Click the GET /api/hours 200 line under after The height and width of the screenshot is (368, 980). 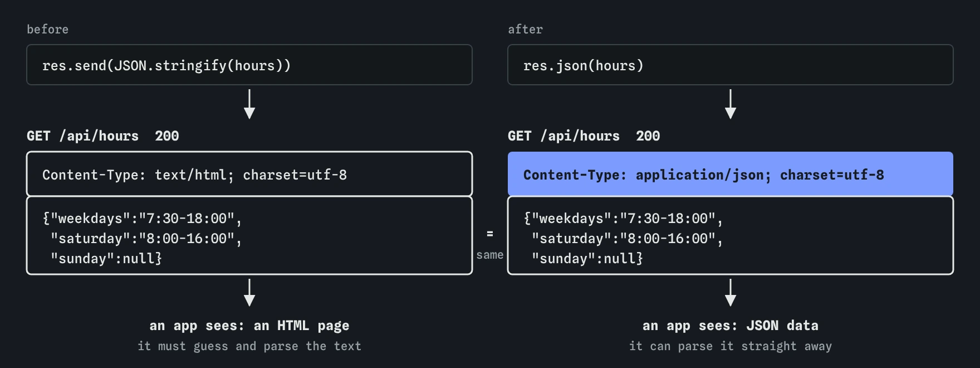pos(584,136)
